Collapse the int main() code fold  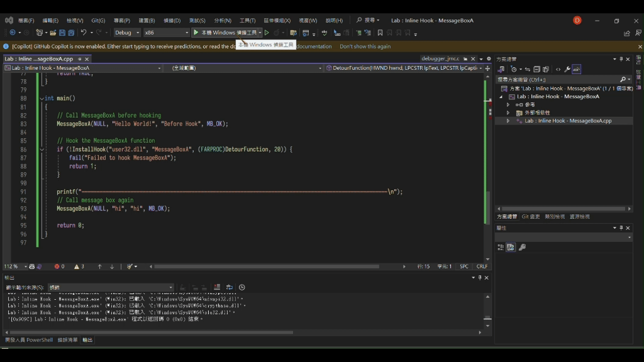tap(42, 99)
